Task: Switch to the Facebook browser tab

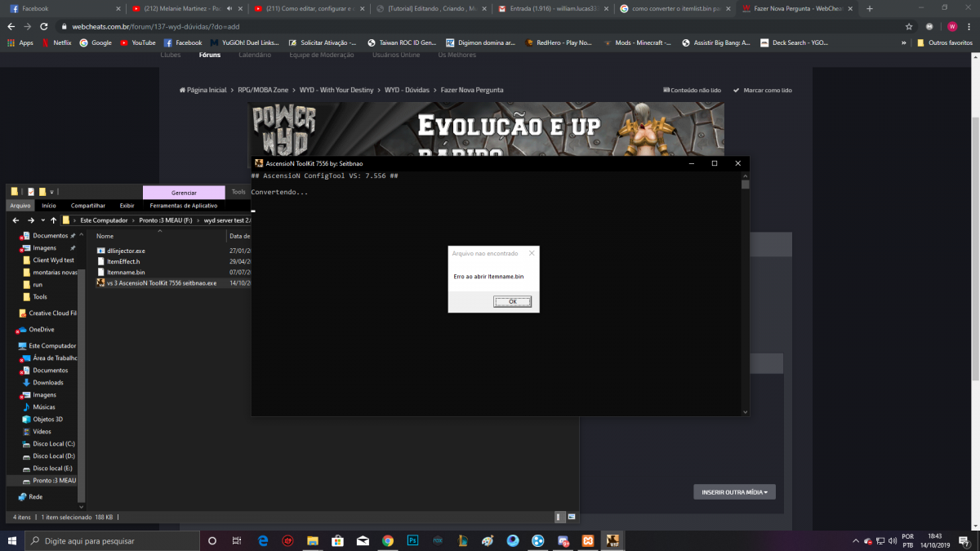Action: click(65, 8)
